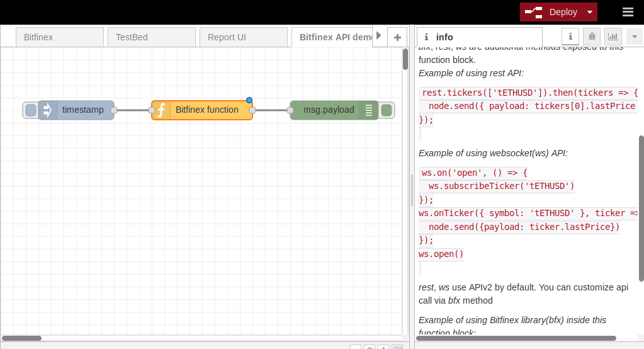Click the msg.payload input port
This screenshot has height=349, width=644.
point(290,110)
